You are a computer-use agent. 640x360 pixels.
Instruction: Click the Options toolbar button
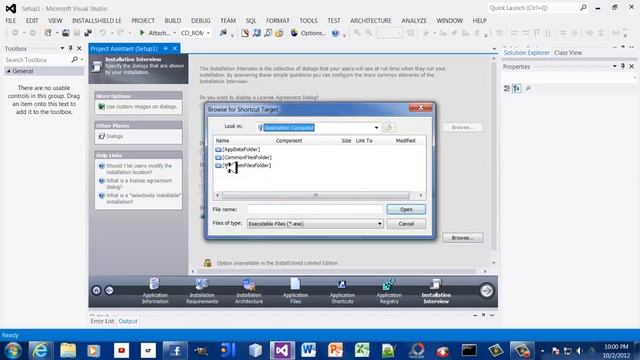tap(308, 33)
